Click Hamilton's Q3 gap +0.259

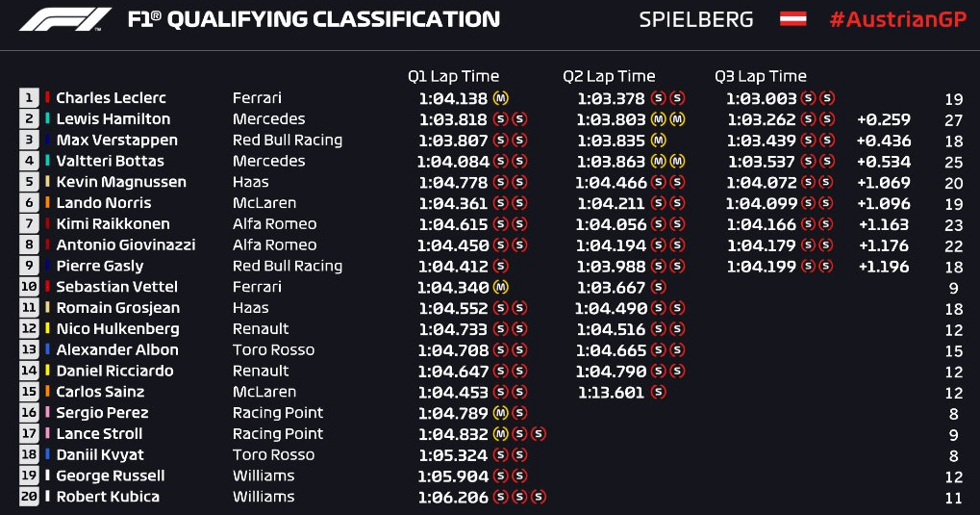pyautogui.click(x=884, y=119)
